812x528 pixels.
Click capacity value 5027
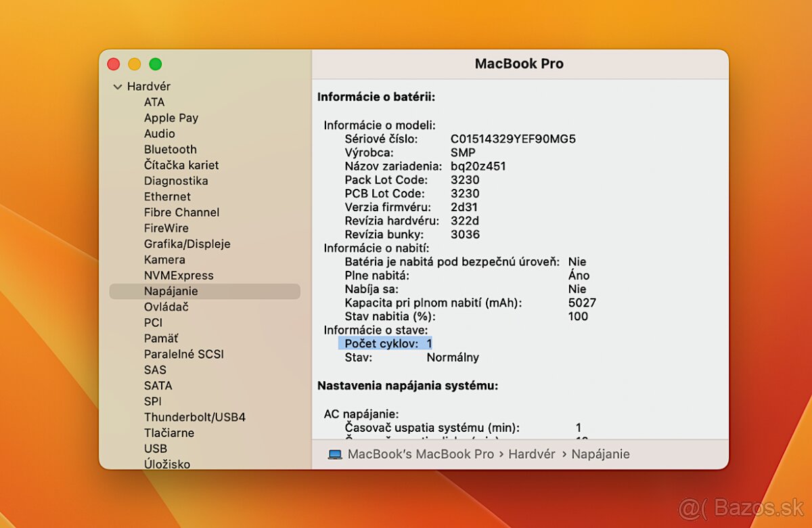pyautogui.click(x=583, y=303)
